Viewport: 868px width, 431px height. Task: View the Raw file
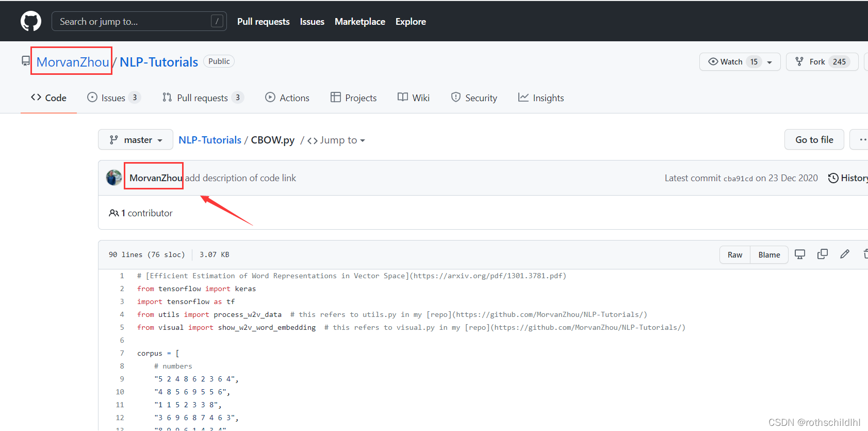click(735, 255)
